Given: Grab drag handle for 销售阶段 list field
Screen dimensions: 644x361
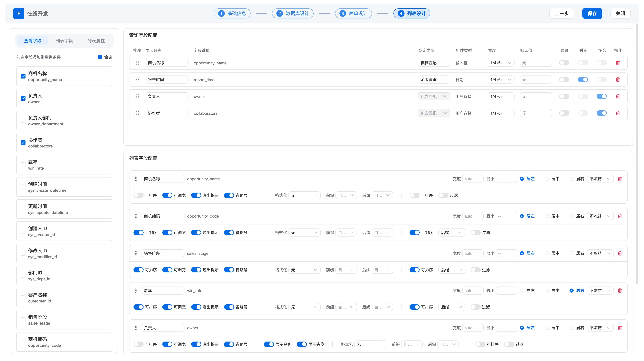Looking at the screenshot, I should [136, 253].
